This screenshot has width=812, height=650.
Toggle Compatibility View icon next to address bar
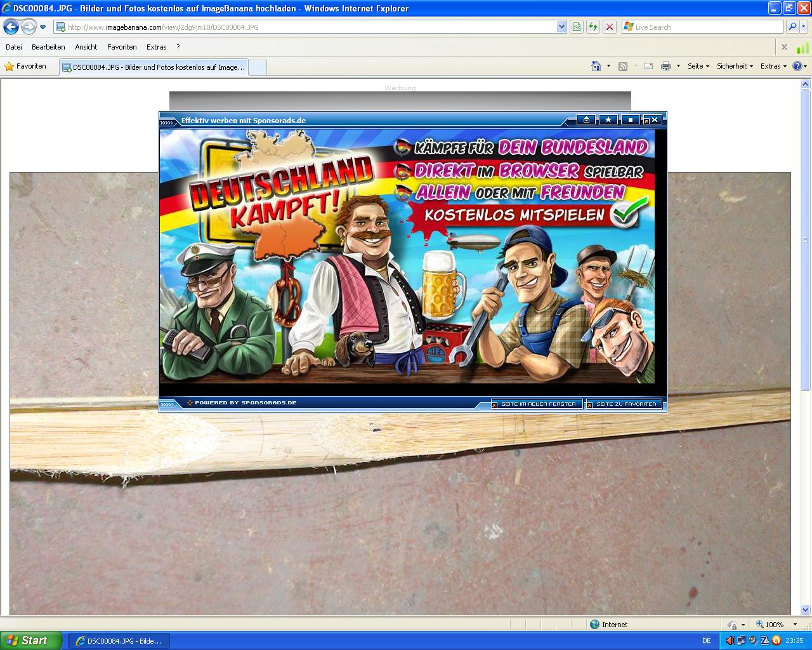click(577, 27)
